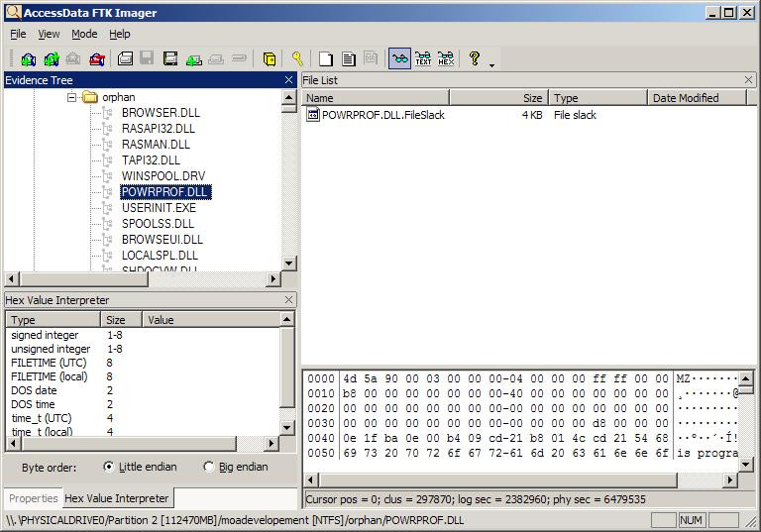This screenshot has height=532, width=761.
Task: Click the node icon beside TAPI32.DLL
Action: click(107, 160)
